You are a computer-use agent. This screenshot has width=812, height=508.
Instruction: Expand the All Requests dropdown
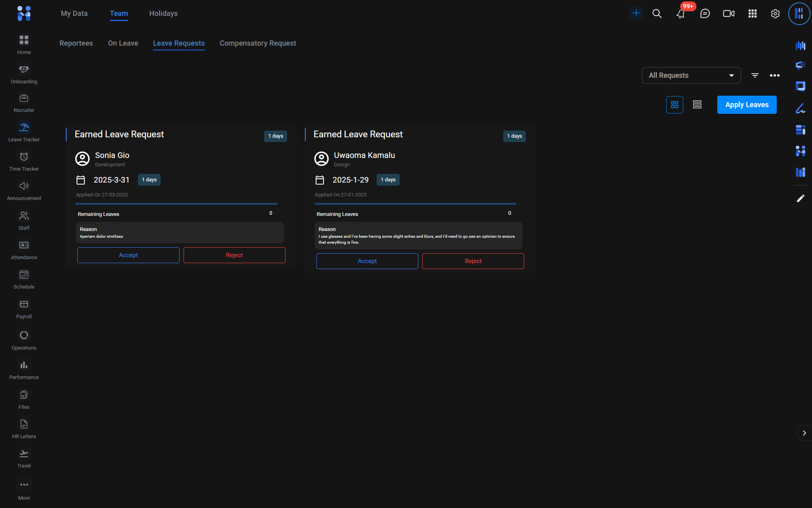691,75
